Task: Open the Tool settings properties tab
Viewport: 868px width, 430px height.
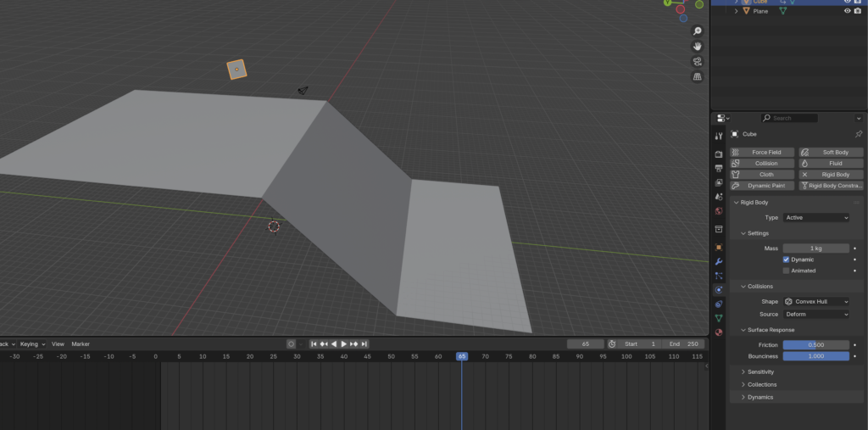Action: pyautogui.click(x=719, y=136)
